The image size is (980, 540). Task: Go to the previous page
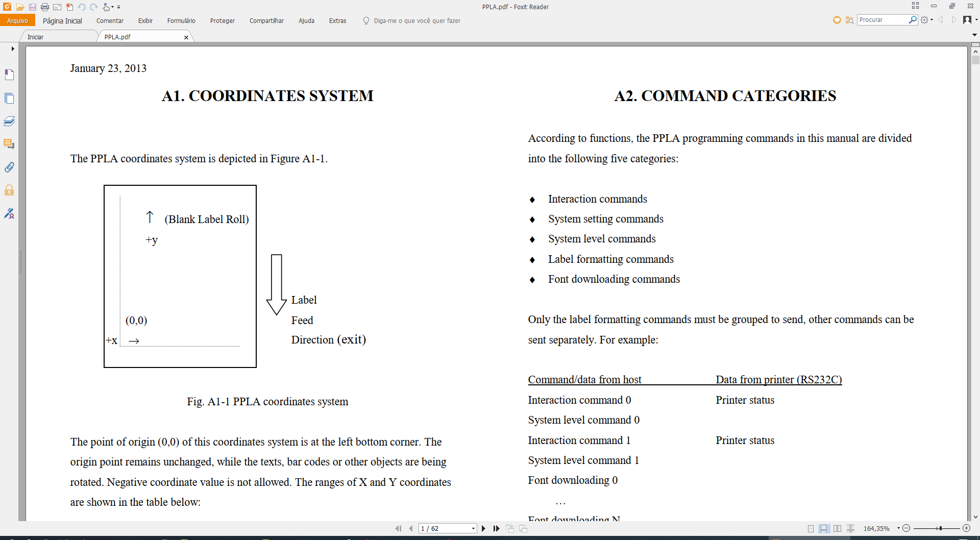pos(411,529)
